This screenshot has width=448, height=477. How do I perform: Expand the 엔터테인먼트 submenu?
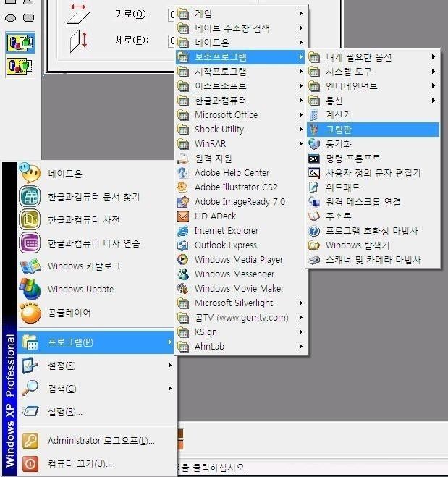point(433,86)
